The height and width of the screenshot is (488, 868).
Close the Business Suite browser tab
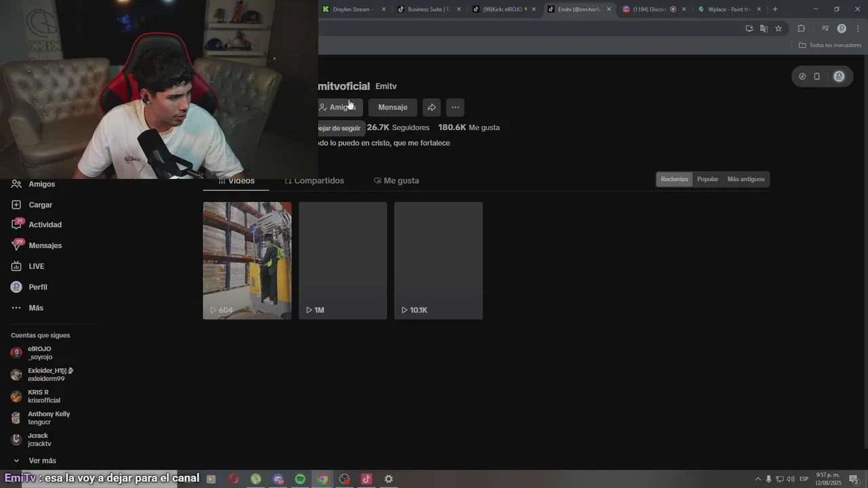tap(458, 9)
